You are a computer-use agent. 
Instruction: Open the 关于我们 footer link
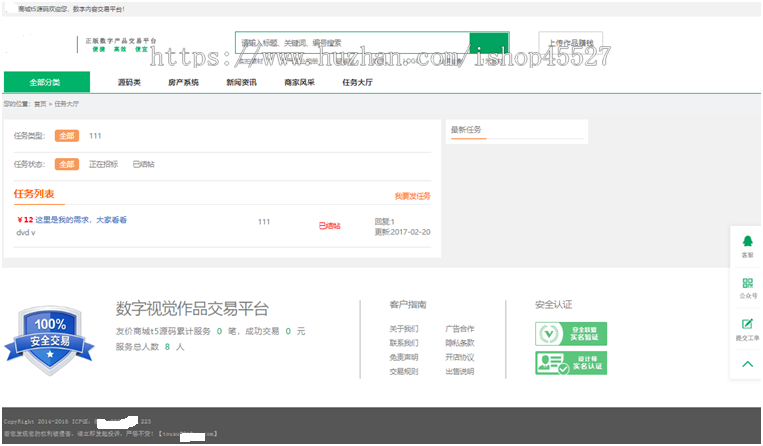403,329
